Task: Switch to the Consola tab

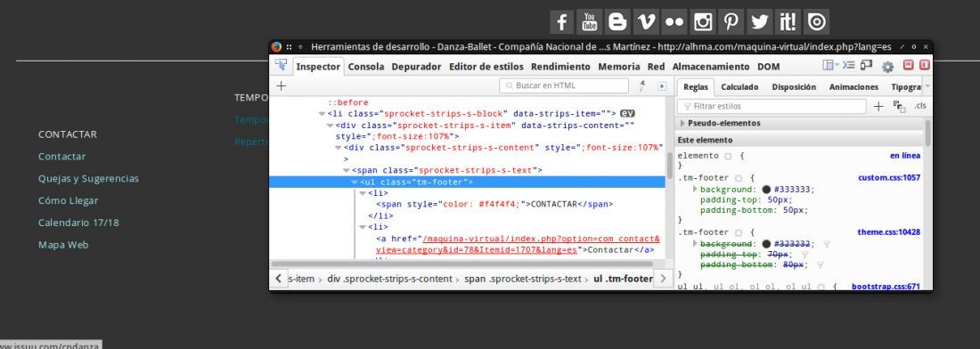Action: pyautogui.click(x=366, y=66)
